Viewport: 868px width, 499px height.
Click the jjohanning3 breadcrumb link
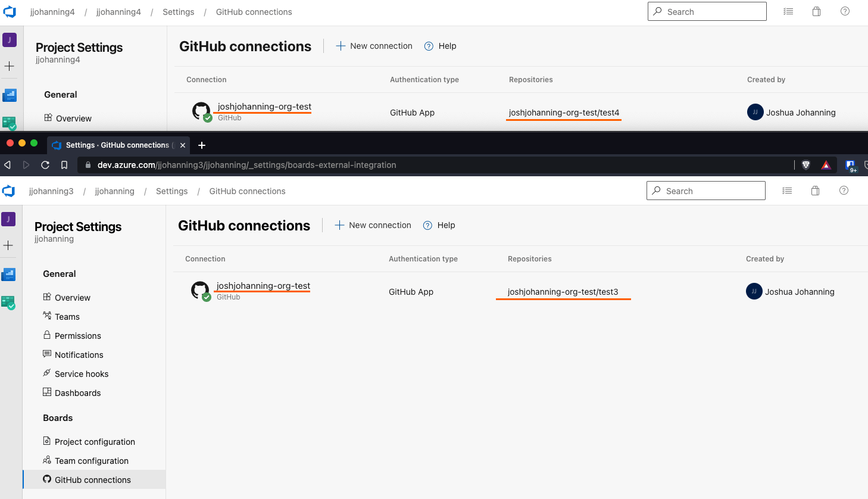pyautogui.click(x=51, y=191)
